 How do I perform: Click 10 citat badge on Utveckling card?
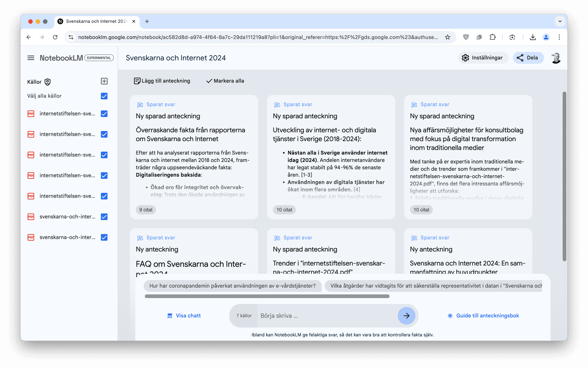[x=284, y=210]
